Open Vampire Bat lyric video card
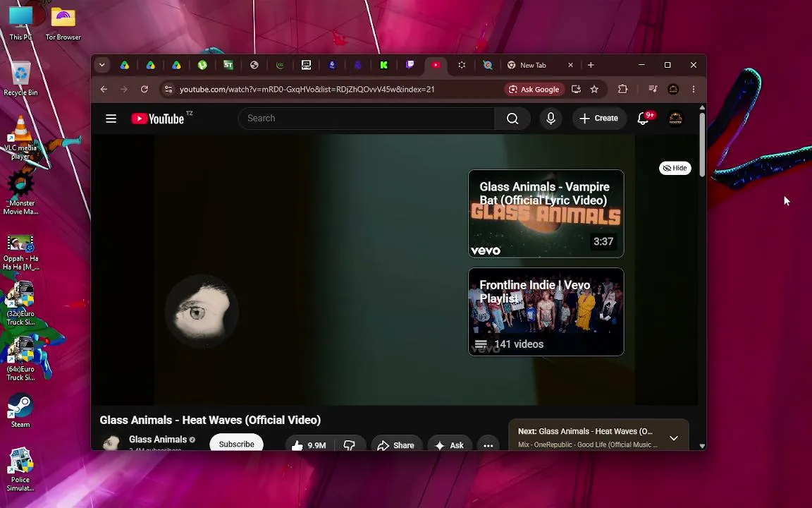This screenshot has height=508, width=812. 546,214
